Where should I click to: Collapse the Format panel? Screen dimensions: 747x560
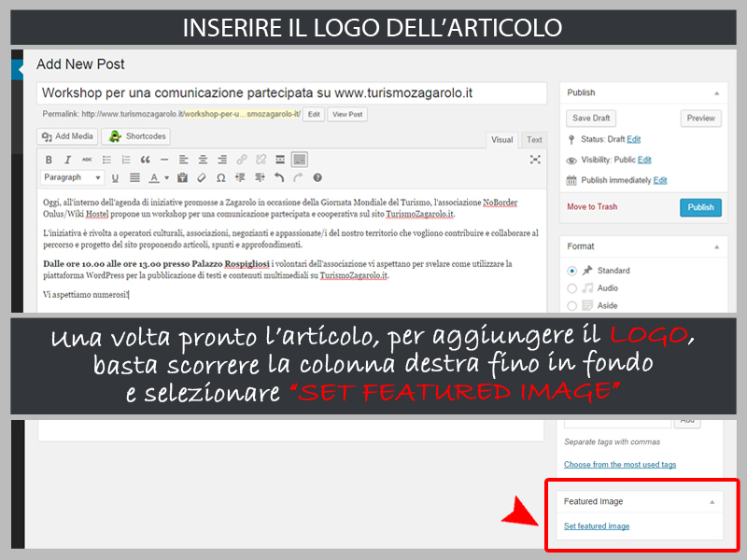(716, 247)
